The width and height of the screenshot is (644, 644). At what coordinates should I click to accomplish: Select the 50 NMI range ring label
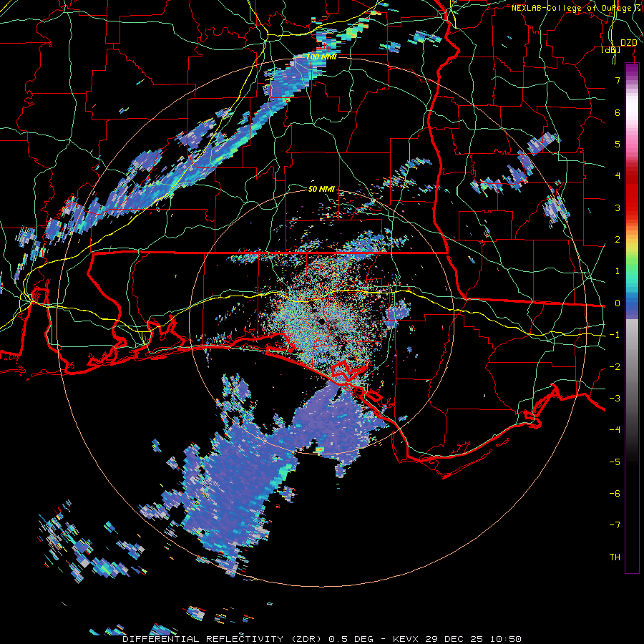[321, 189]
